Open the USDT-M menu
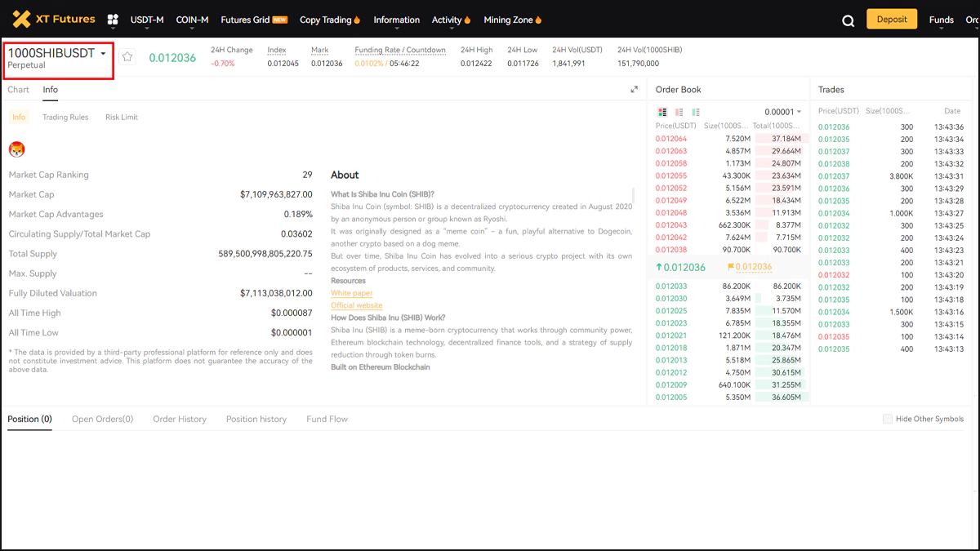The width and height of the screenshot is (980, 551). coord(147,20)
